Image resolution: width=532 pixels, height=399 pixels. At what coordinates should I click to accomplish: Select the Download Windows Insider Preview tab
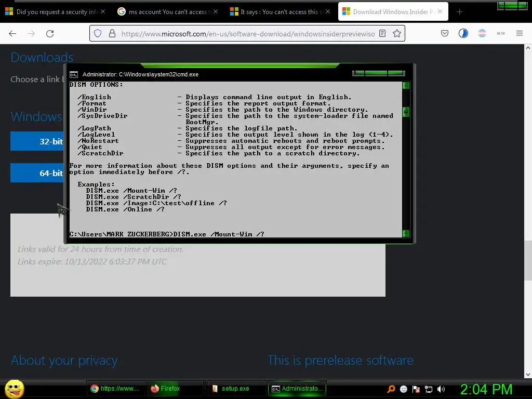click(393, 11)
